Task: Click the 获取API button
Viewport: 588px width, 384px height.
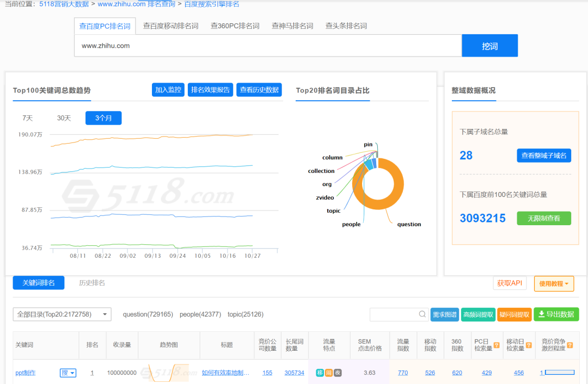Action: point(510,283)
